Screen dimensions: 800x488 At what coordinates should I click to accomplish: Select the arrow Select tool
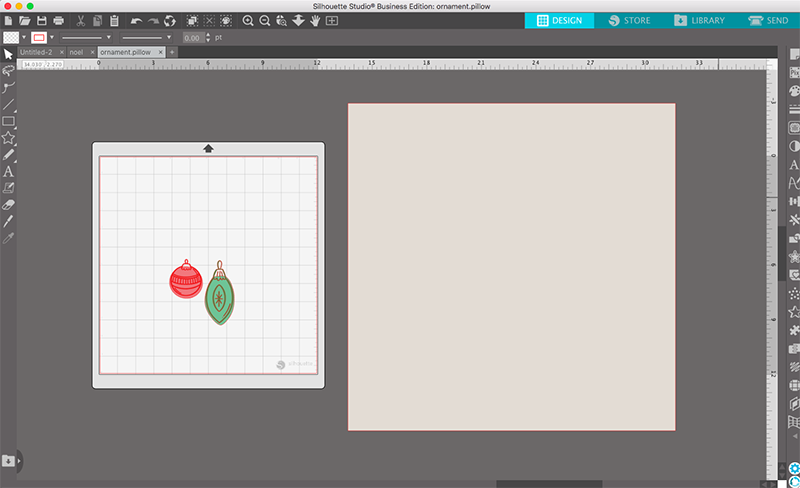(8, 54)
